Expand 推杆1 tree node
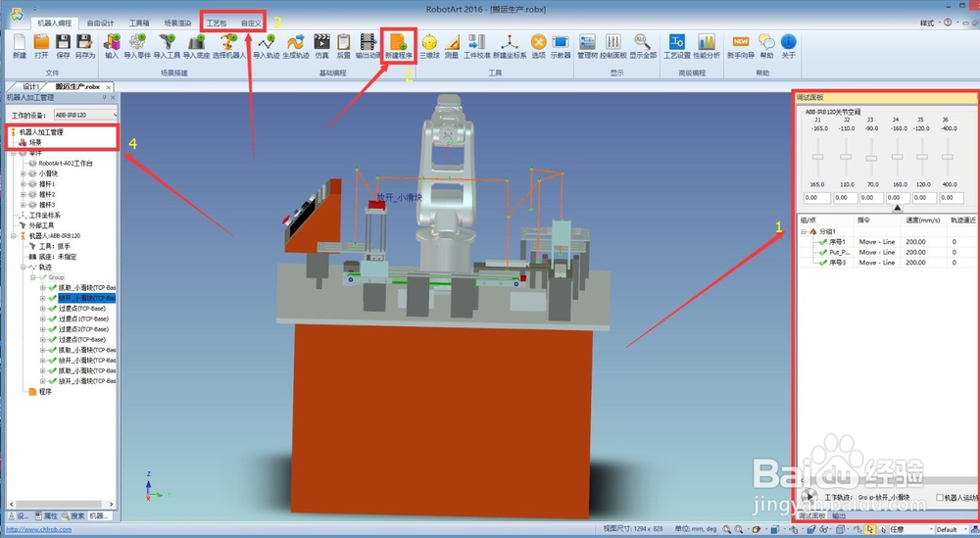Image resolution: width=980 pixels, height=538 pixels. (24, 184)
